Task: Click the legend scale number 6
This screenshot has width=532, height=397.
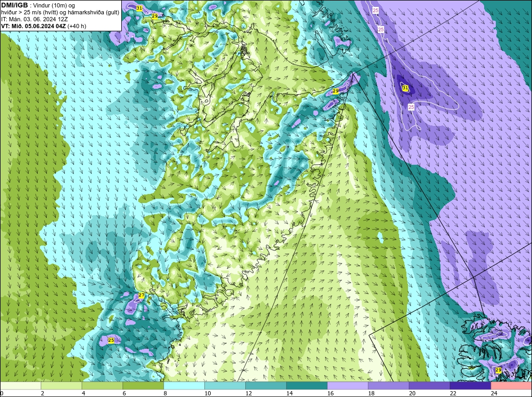Action: click(x=124, y=393)
